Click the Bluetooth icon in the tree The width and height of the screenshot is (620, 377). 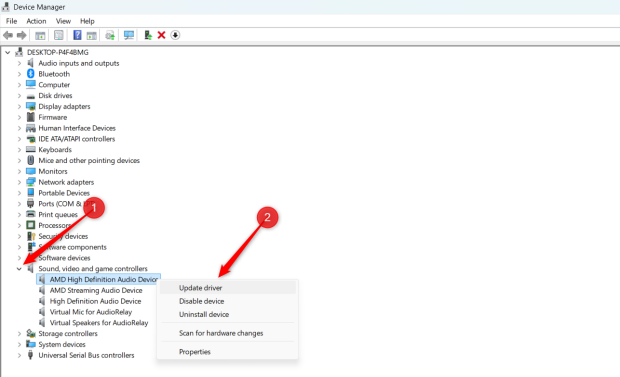tap(30, 74)
